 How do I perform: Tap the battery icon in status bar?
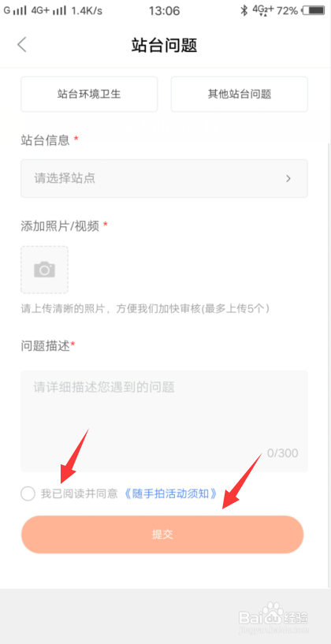click(x=316, y=11)
